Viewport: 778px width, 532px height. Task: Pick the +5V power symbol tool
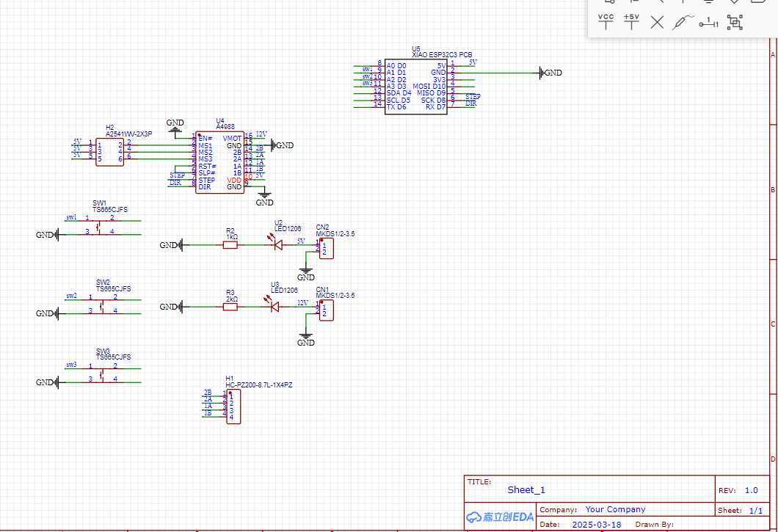[631, 22]
